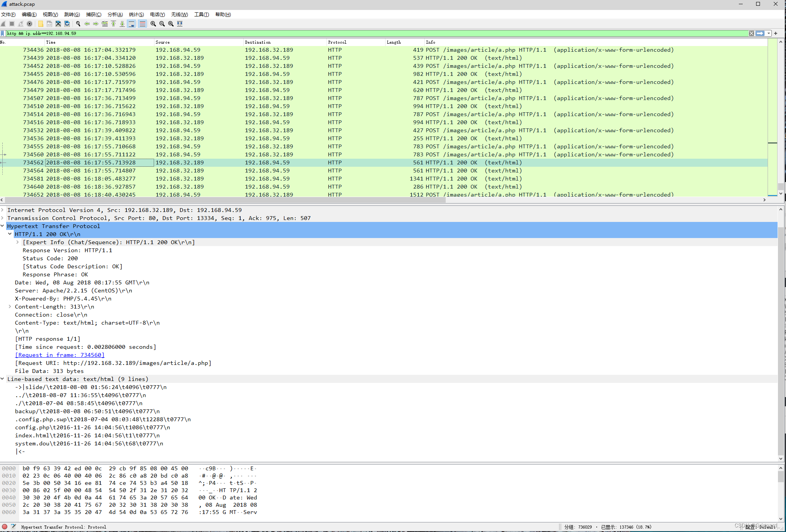
Task: Zoom in on main window text
Action: 153,24
